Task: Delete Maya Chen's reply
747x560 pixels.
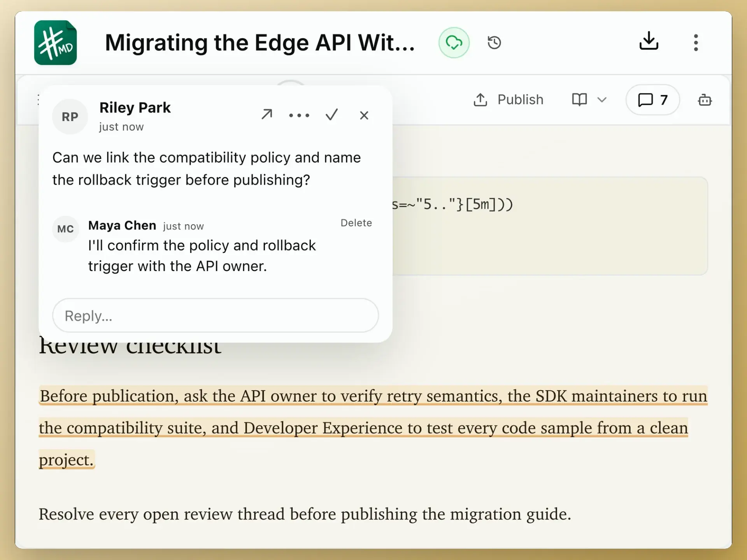Action: [356, 223]
